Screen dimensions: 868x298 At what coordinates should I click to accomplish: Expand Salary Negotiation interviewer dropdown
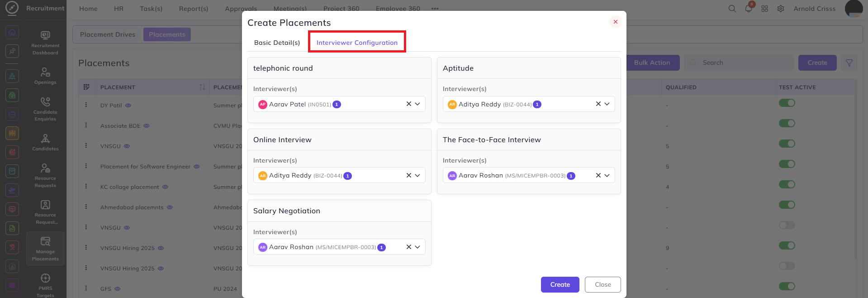417,247
